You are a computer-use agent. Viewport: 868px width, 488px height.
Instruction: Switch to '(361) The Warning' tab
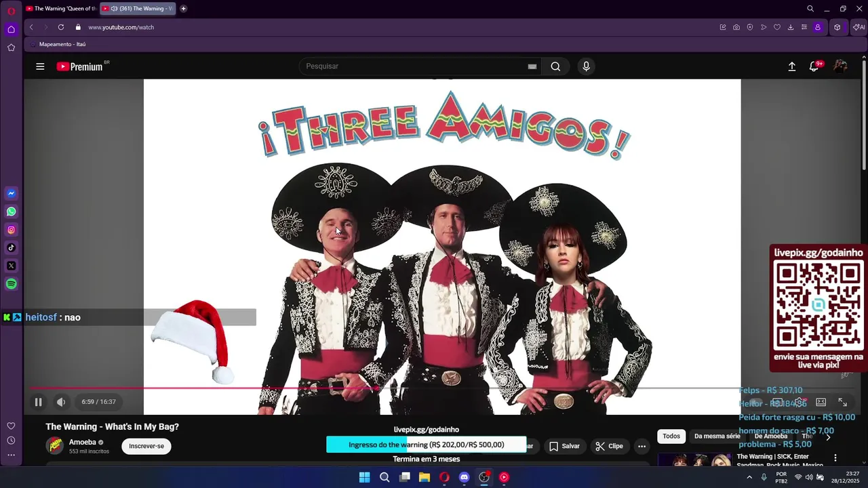click(x=138, y=9)
